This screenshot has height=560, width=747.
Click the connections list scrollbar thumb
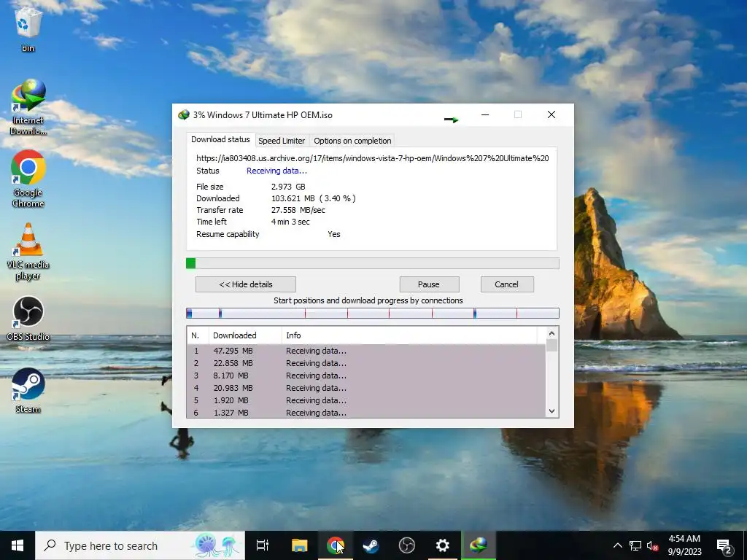pyautogui.click(x=551, y=345)
